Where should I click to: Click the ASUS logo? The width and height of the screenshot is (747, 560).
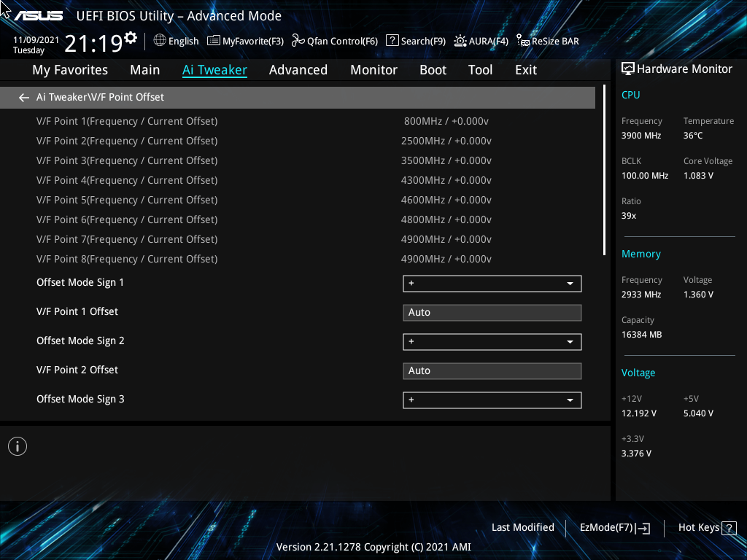[x=38, y=16]
